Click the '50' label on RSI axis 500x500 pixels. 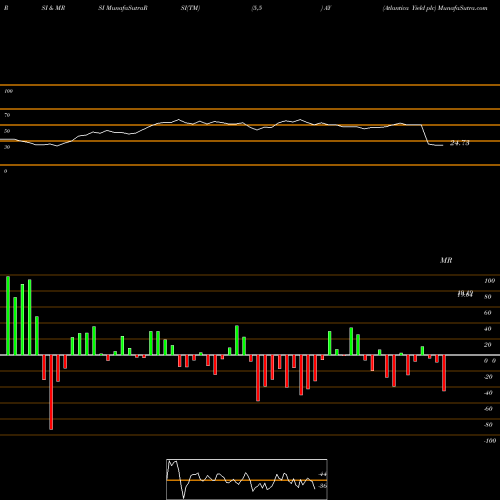coord(7,131)
